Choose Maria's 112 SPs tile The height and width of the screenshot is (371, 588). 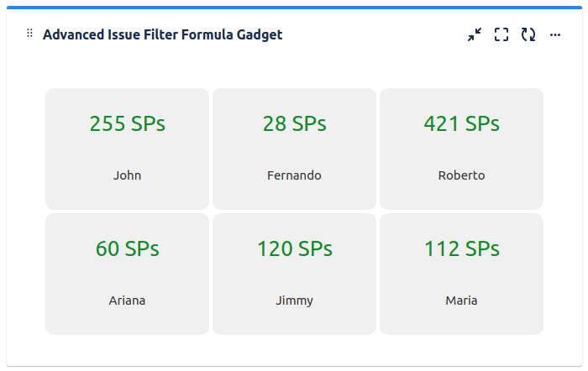pyautogui.click(x=462, y=274)
